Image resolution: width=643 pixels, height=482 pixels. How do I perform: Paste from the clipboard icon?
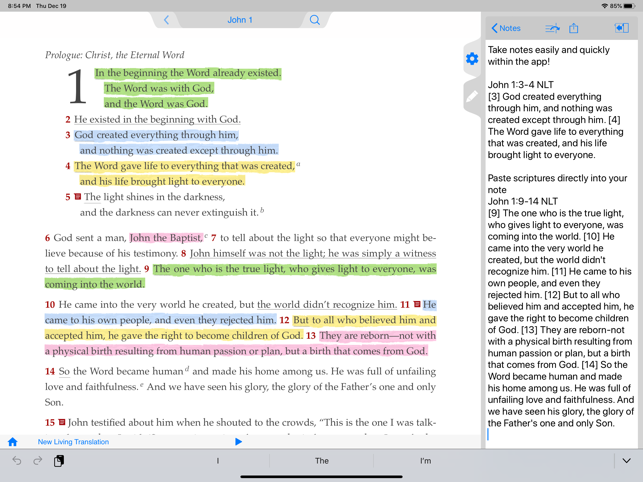(59, 461)
